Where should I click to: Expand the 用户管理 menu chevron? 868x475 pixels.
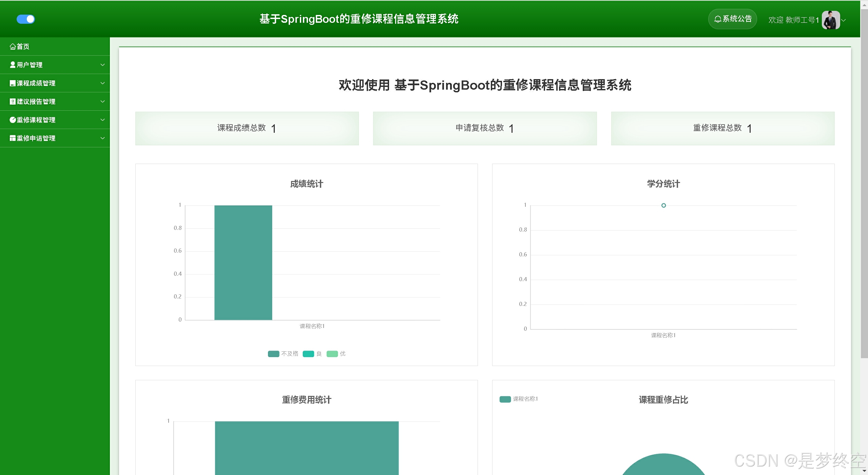pos(102,65)
